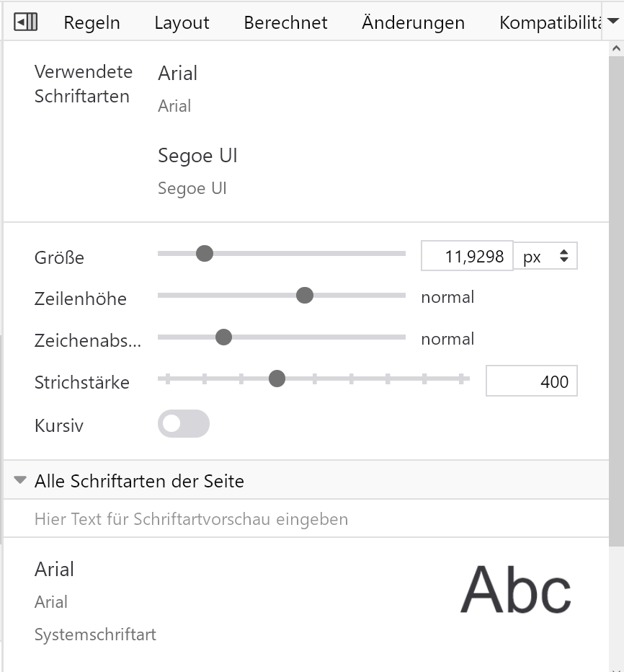
Task: Click the Strichstärke 400 value field
Action: [x=531, y=381]
